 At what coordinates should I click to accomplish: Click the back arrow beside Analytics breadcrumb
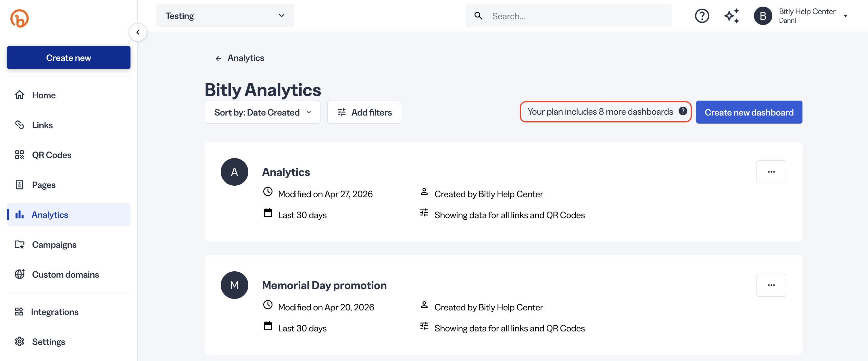coord(218,59)
